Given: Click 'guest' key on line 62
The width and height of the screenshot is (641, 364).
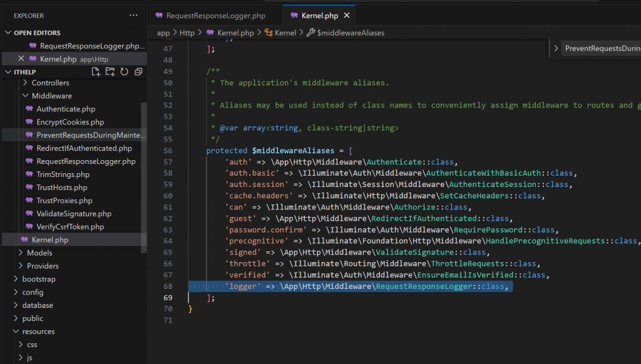Looking at the screenshot, I should (241, 218).
